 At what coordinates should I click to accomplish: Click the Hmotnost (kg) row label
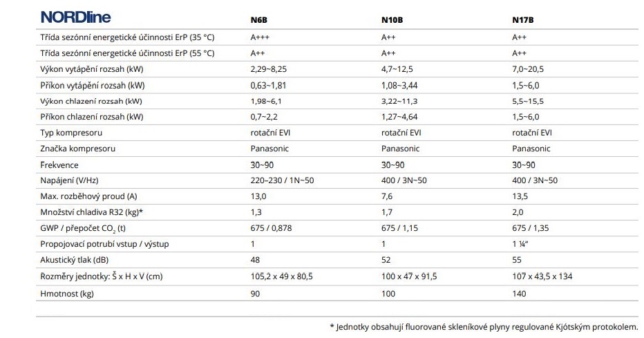[67, 294]
